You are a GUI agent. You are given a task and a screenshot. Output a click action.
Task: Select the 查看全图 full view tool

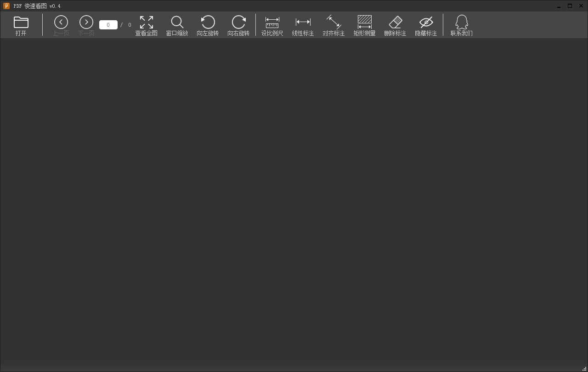[146, 25]
